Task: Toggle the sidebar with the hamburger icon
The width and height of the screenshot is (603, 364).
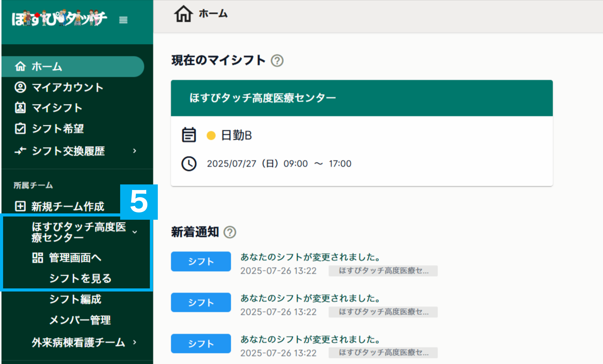Action: 123,20
